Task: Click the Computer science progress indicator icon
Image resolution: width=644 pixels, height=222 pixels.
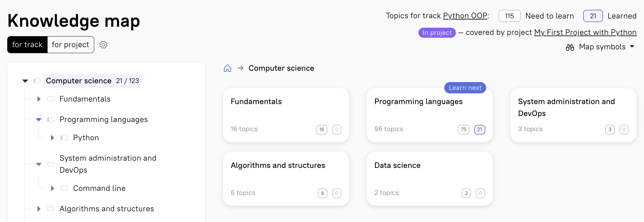Action: [37, 81]
